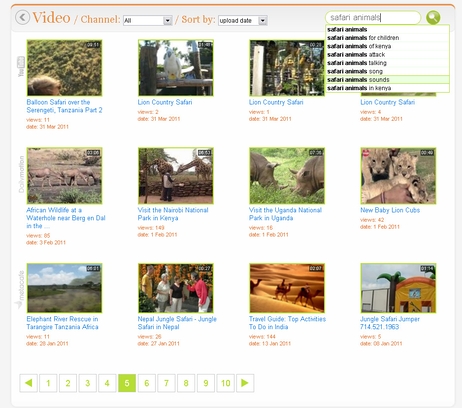Click 'Nepal Jungle Safari' title link
462x408 pixels.
(177, 323)
